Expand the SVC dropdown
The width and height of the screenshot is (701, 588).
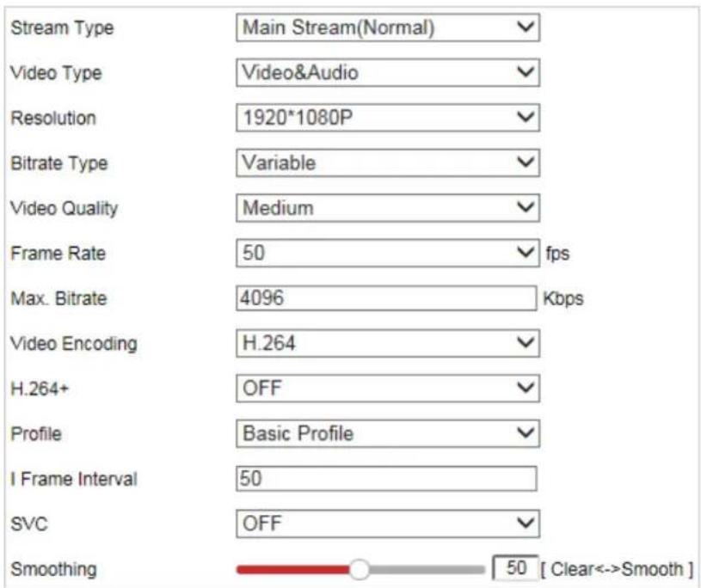[x=388, y=524]
